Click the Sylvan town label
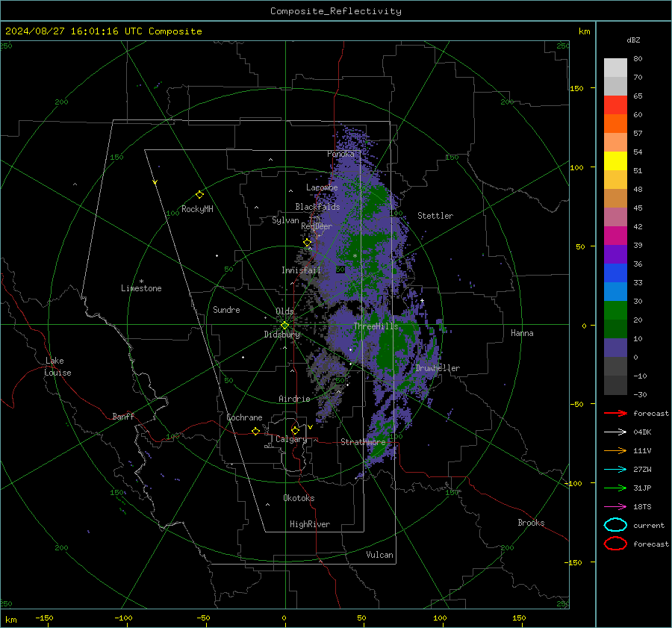The width and height of the screenshot is (672, 628). (285, 220)
